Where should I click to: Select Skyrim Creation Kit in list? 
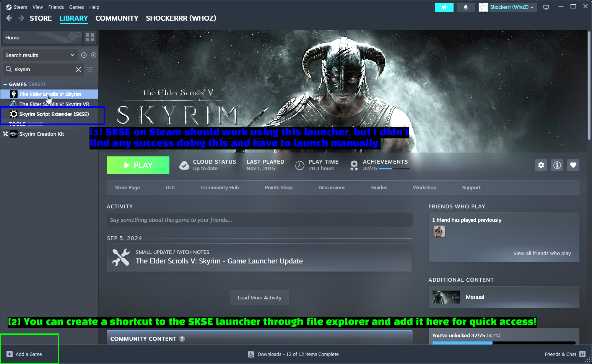coord(42,134)
